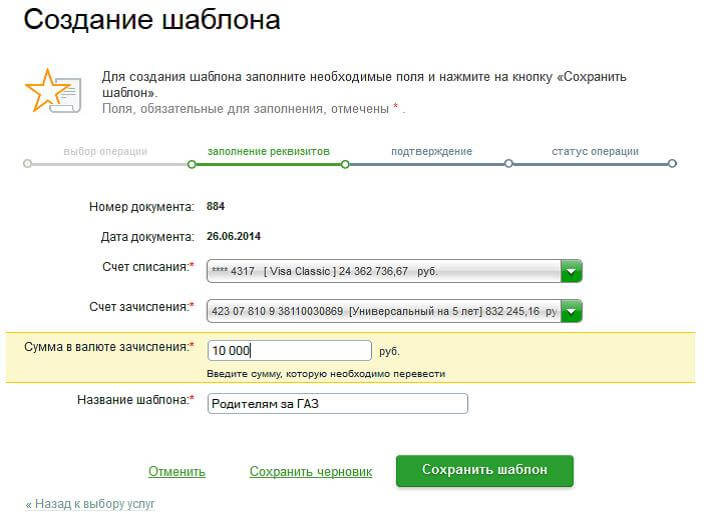Screen dimensions: 708x519
Task: Click the 'Сохранить шаблон' button
Action: [484, 470]
